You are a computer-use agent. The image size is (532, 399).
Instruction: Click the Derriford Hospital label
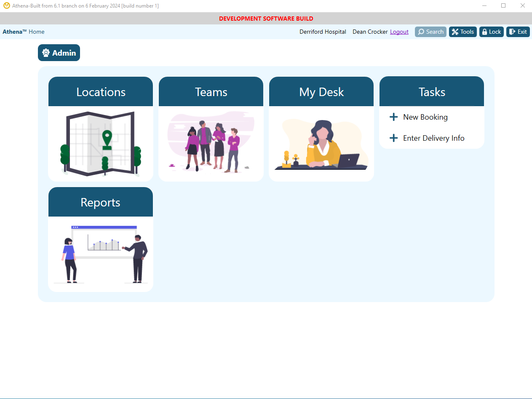[x=323, y=32]
